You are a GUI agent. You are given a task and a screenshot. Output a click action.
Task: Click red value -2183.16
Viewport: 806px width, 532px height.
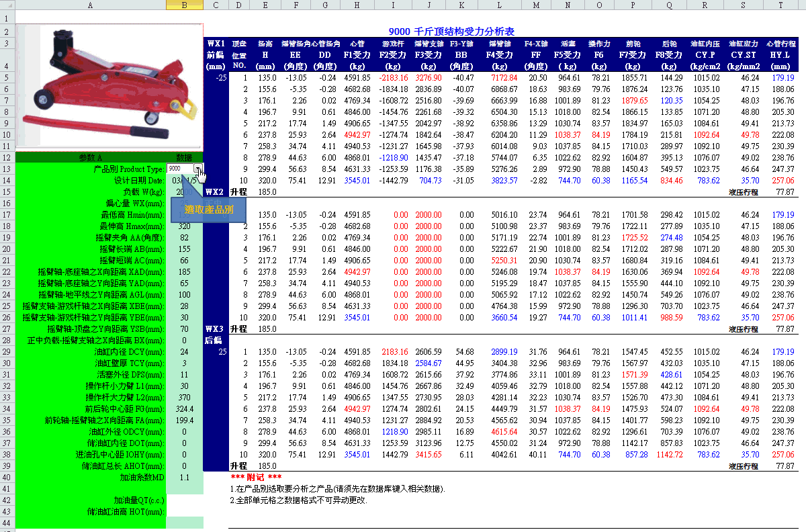[x=393, y=77]
